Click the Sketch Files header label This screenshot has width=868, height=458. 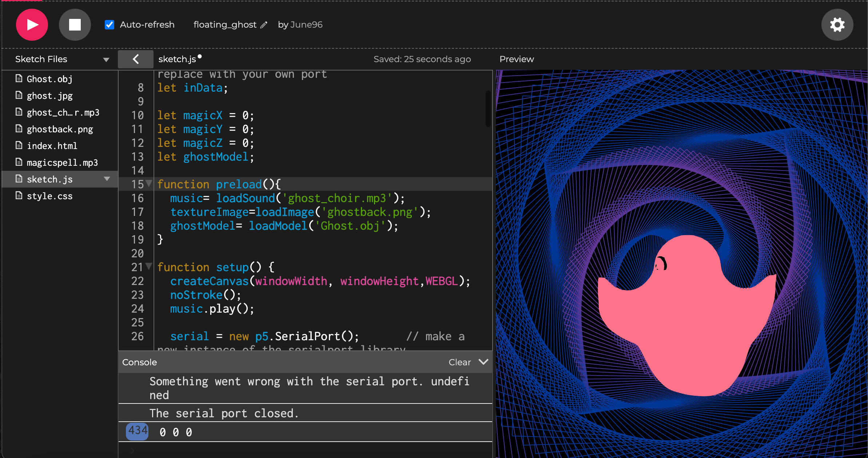[41, 59]
